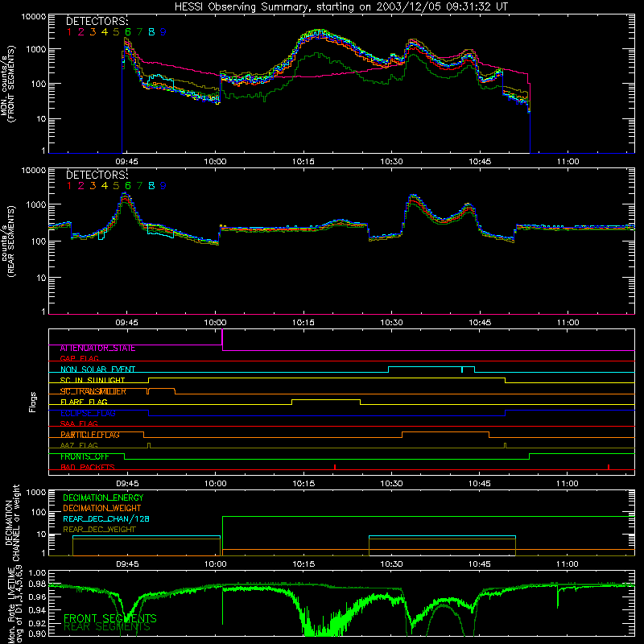Click the BAD_PACKETS flag label
This screenshot has width=644, height=644.
pos(88,468)
